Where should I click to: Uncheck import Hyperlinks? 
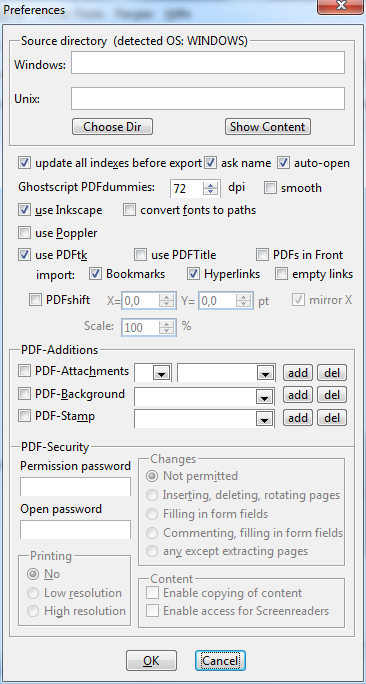pyautogui.click(x=193, y=274)
